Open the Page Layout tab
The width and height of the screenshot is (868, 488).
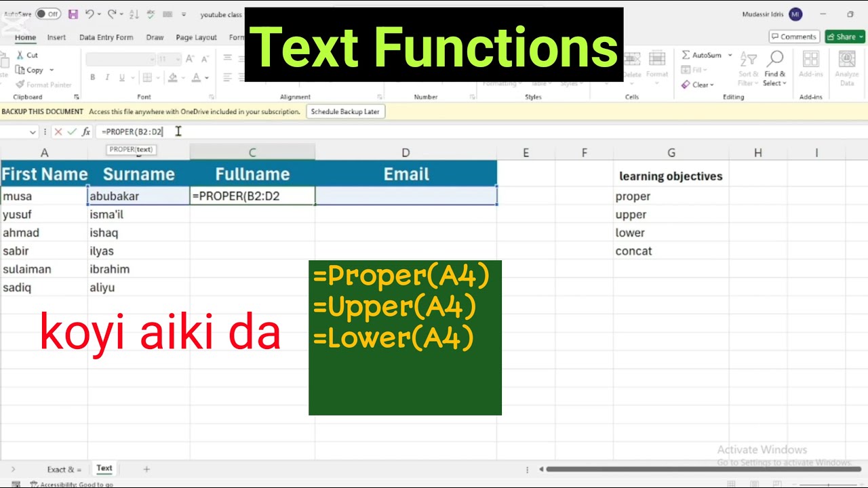(196, 37)
